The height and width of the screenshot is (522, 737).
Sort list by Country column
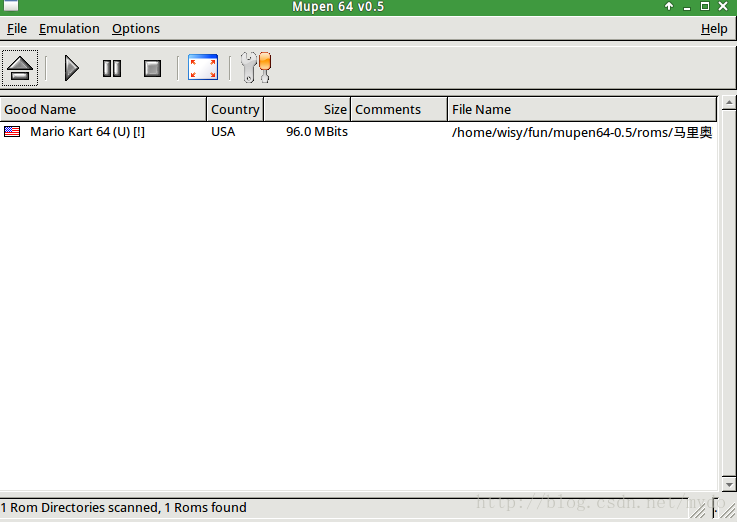click(x=235, y=109)
